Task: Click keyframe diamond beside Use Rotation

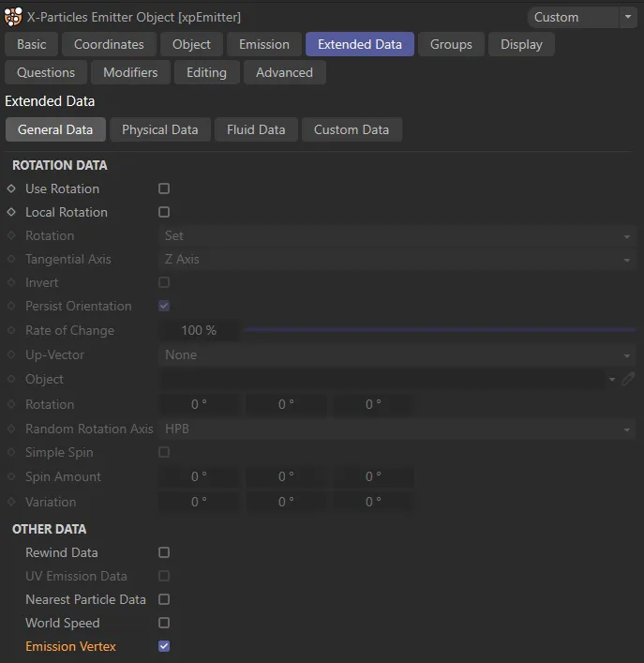Action: coord(11,188)
